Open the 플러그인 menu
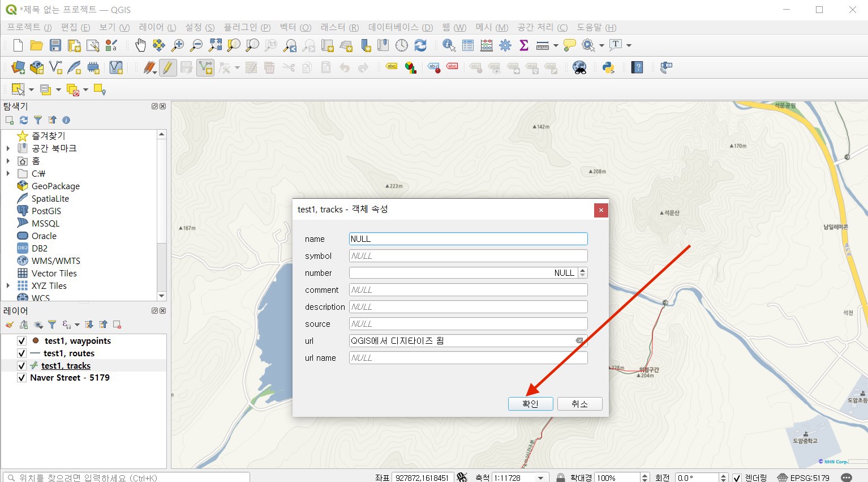The height and width of the screenshot is (482, 868). [x=247, y=27]
